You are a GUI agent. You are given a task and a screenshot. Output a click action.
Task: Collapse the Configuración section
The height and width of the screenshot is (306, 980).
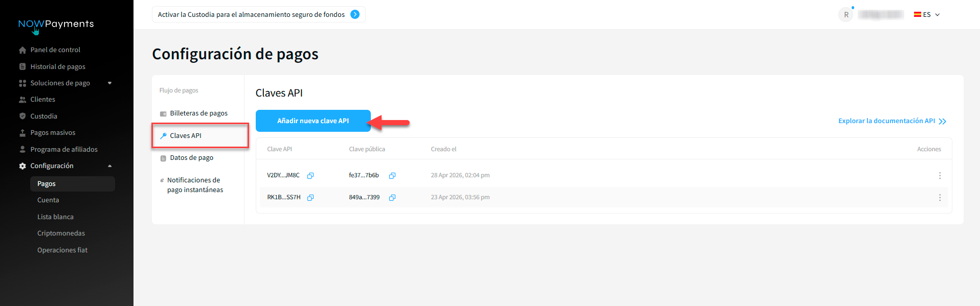pyautogui.click(x=109, y=166)
